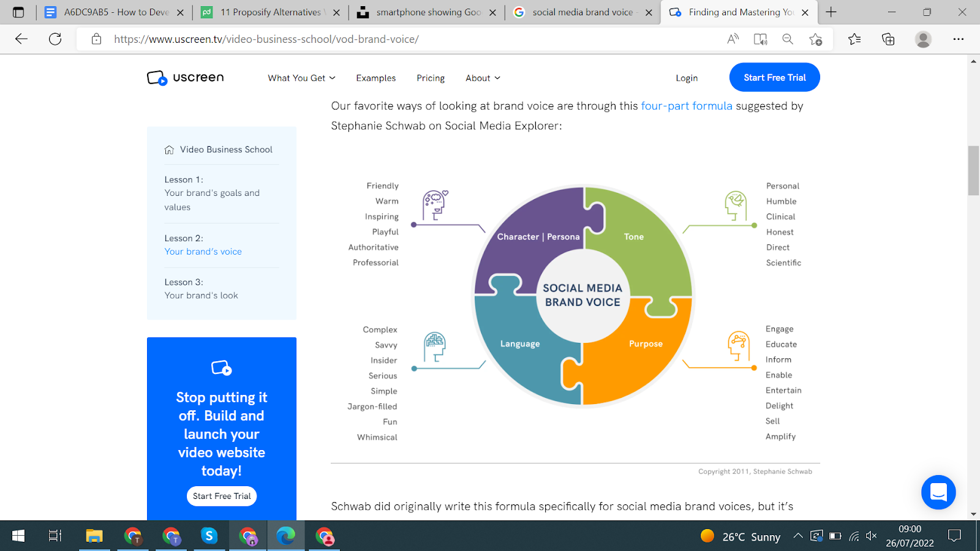
Task: Open the Windows notification center
Action: 954,536
